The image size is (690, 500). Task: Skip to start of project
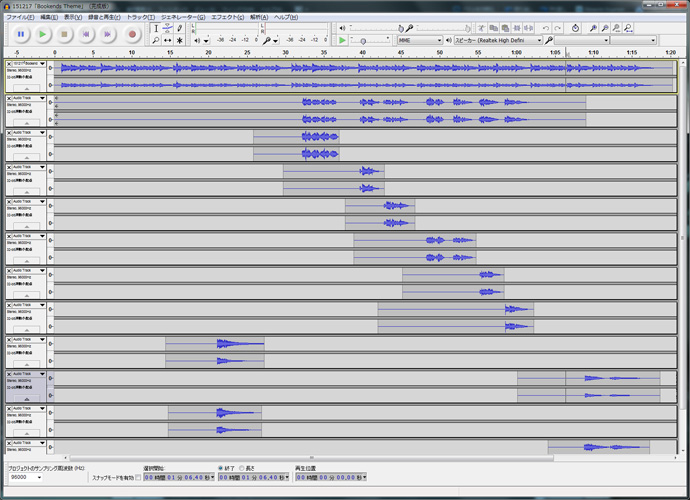pos(86,34)
